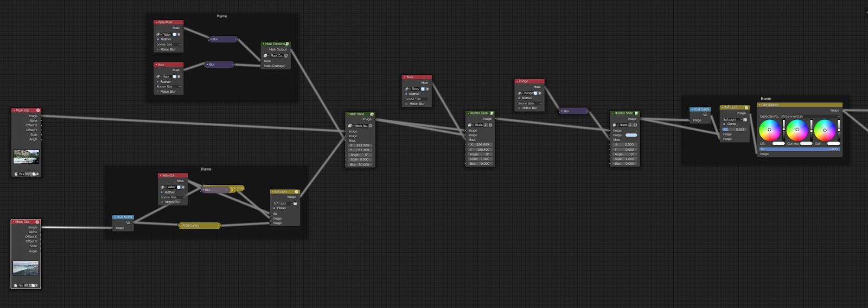Click top Movie Clip thumbnail preview

(26, 157)
